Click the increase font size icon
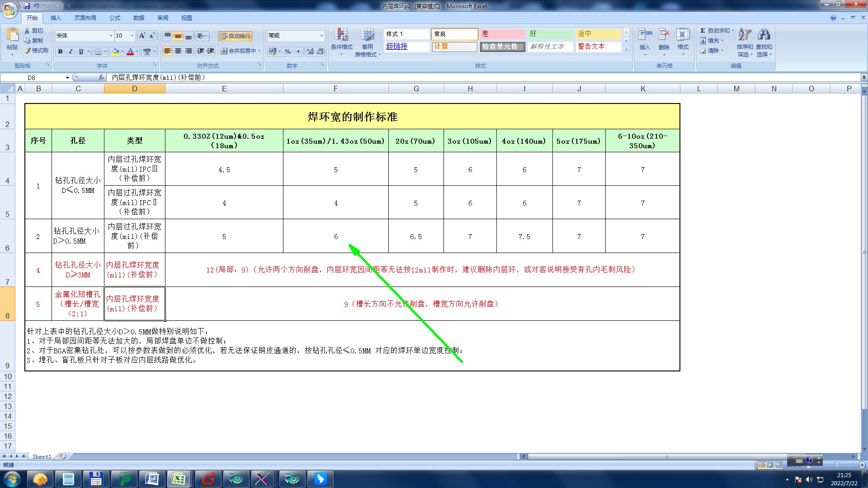 pos(142,36)
